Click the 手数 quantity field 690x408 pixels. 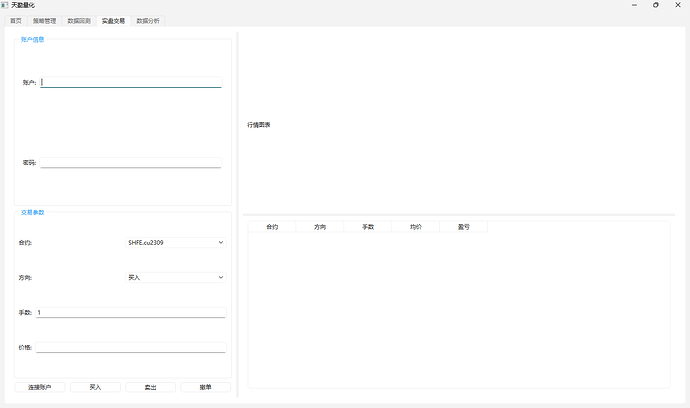pyautogui.click(x=130, y=312)
